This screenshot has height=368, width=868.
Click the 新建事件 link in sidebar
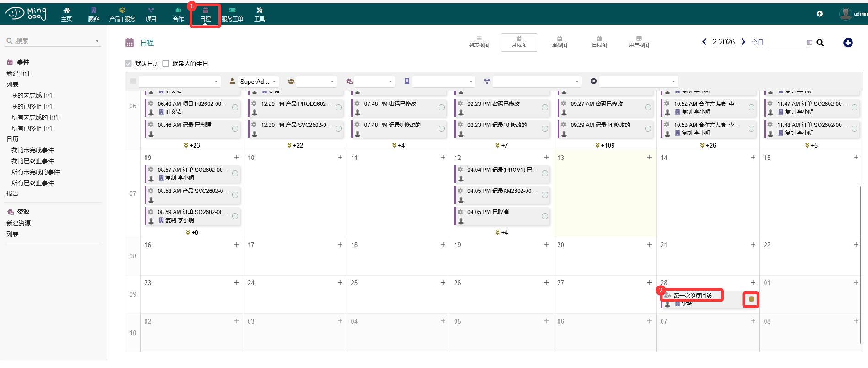(x=19, y=73)
